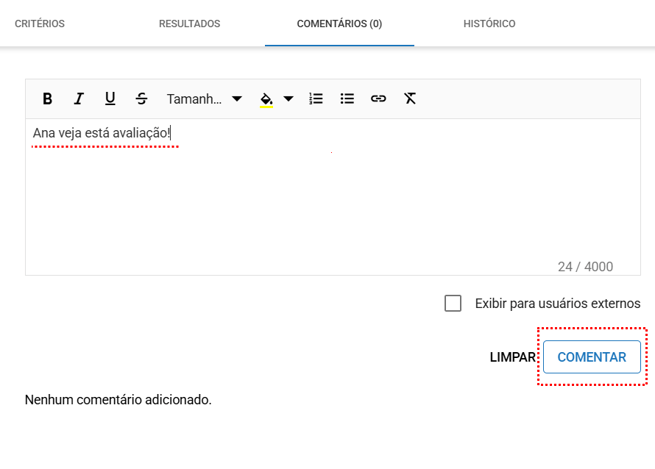Click the 'Exibir para usuários externos' label
Image resolution: width=655 pixels, height=469 pixels.
pos(557,303)
